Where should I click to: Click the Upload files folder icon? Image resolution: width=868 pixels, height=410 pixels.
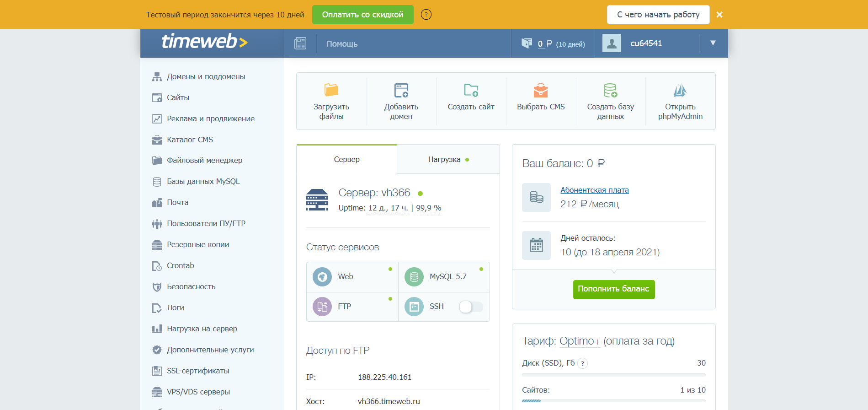pos(331,90)
